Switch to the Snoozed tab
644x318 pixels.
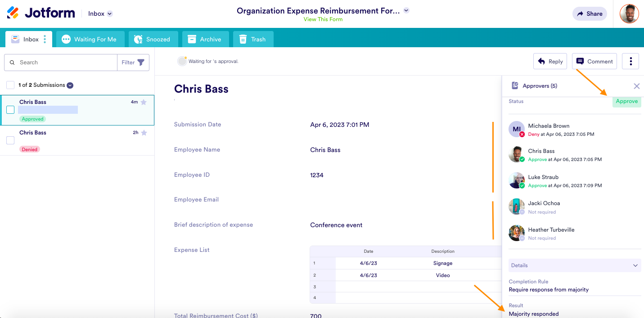pyautogui.click(x=153, y=39)
